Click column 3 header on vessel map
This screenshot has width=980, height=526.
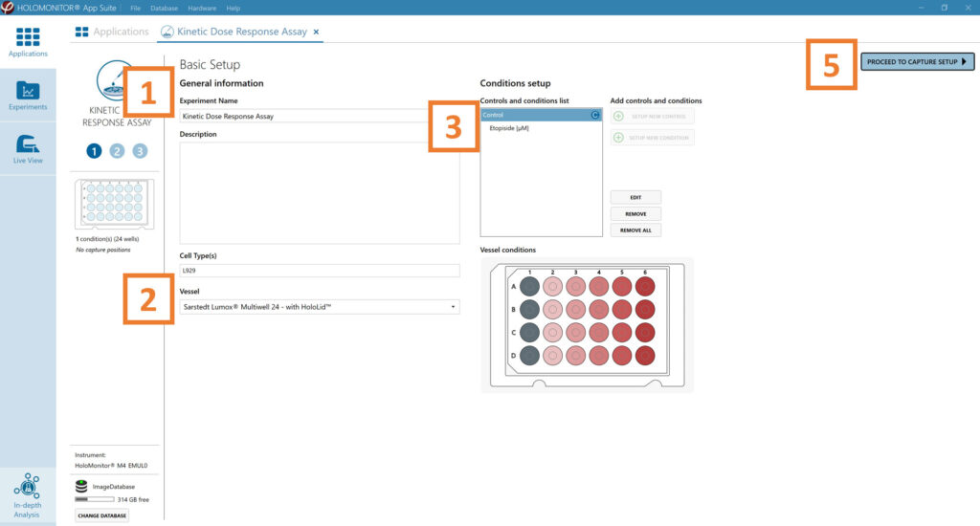point(575,273)
